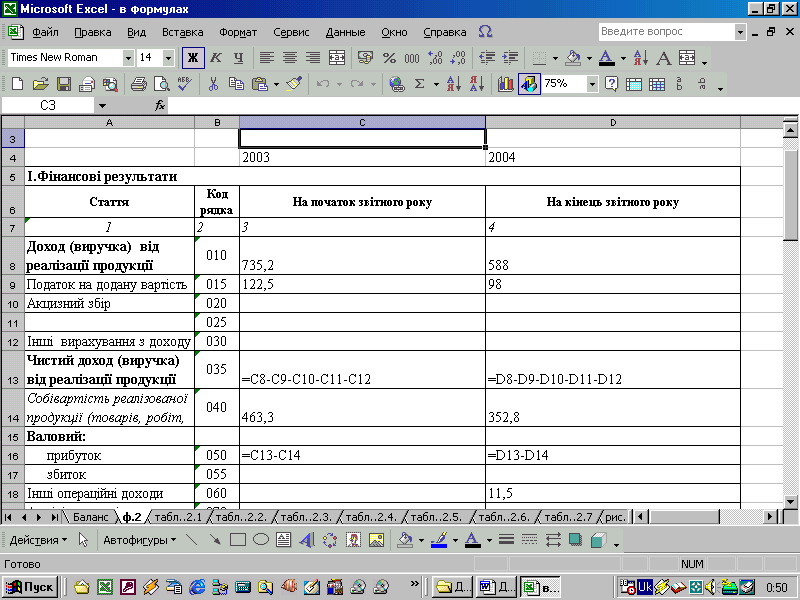Screen dimensions: 800x600
Task: Select the Rectangle drawing tool
Action: click(x=238, y=540)
